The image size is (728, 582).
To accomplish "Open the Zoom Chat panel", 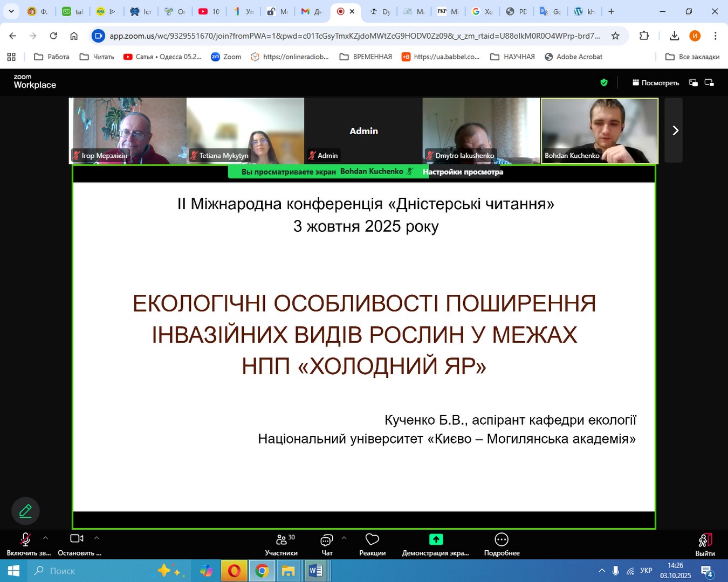I will [327, 544].
